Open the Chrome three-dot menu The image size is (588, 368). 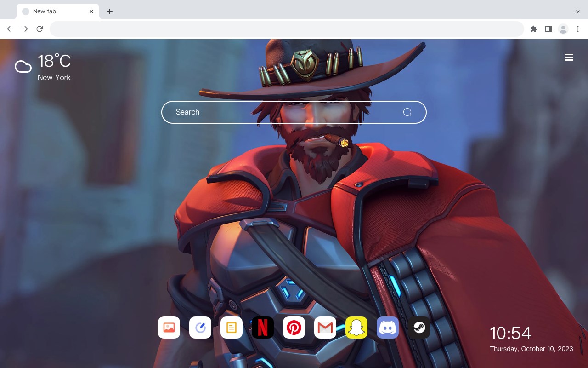tap(578, 29)
